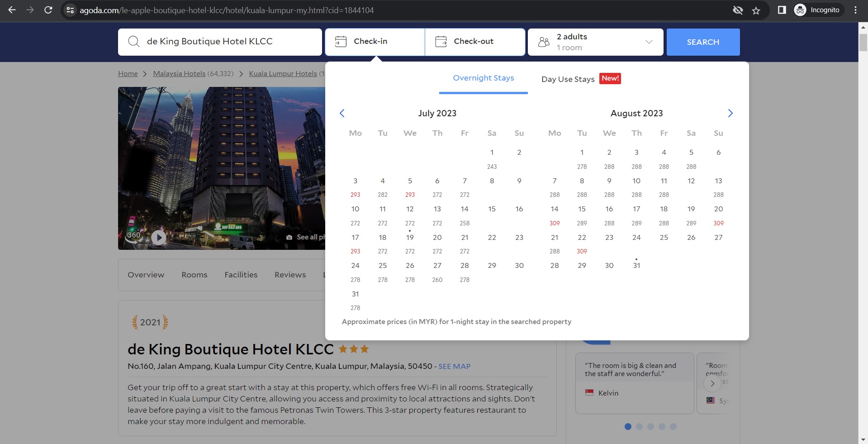Pick July 14 in the calendar
The width and height of the screenshot is (868, 444).
click(465, 209)
